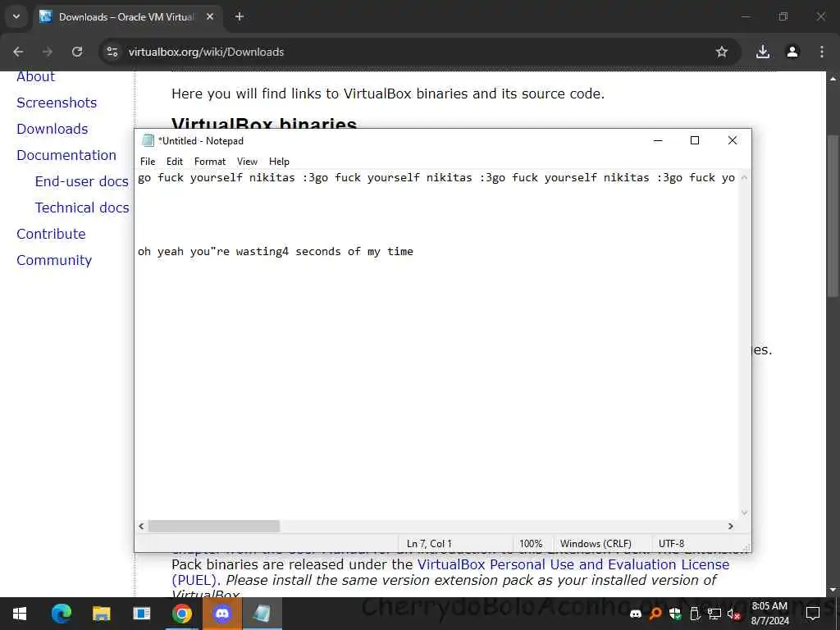Click Notepad horizontal scroll right arrow
This screenshot has width=840, height=630.
coord(731,527)
